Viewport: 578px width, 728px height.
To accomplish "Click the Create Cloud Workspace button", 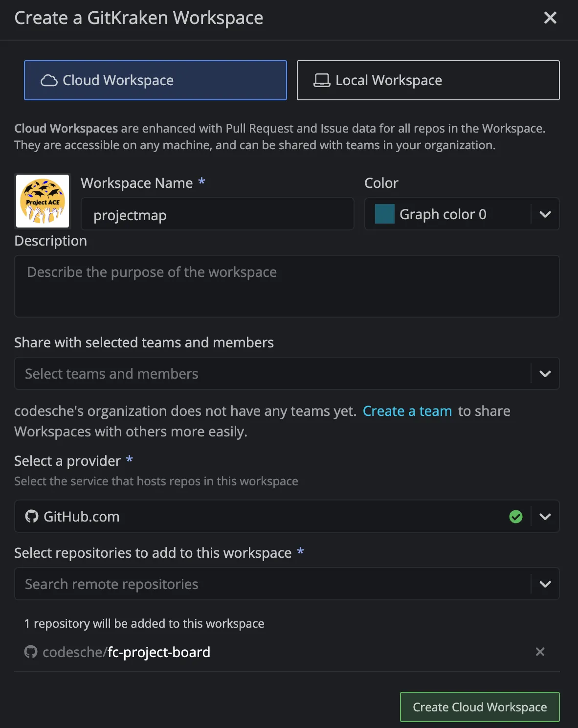I will pos(479,707).
